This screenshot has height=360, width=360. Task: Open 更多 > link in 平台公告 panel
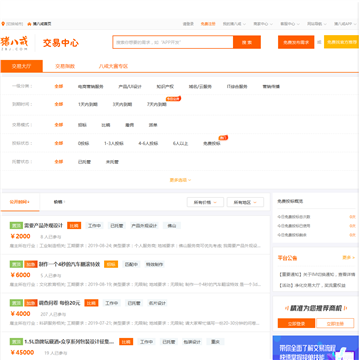(348, 258)
